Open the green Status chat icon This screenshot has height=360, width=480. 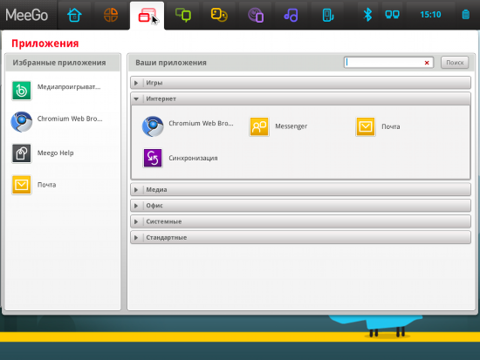click(x=183, y=15)
